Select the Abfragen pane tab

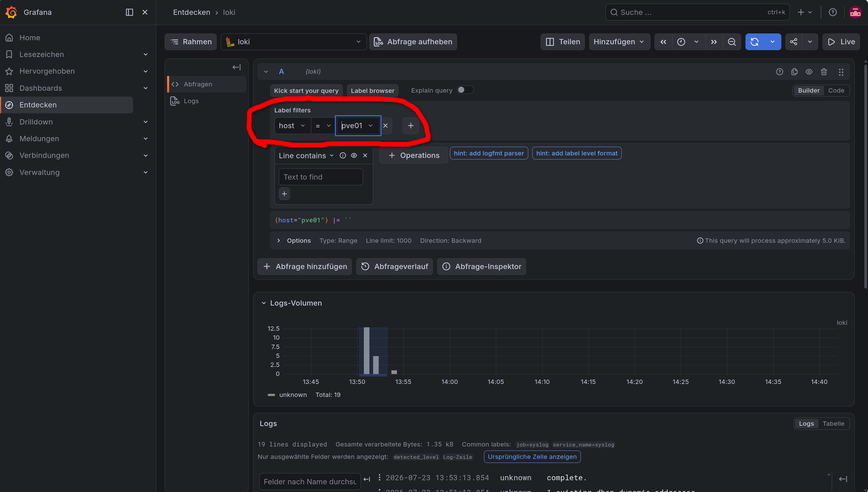[x=207, y=84]
